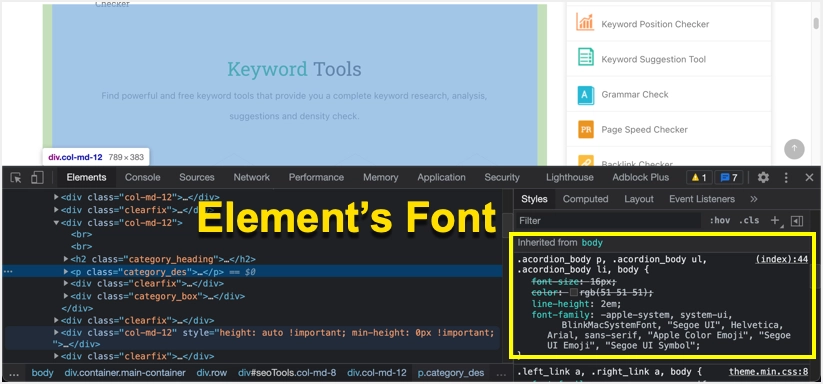Select the Styles pane tab

pyautogui.click(x=534, y=199)
